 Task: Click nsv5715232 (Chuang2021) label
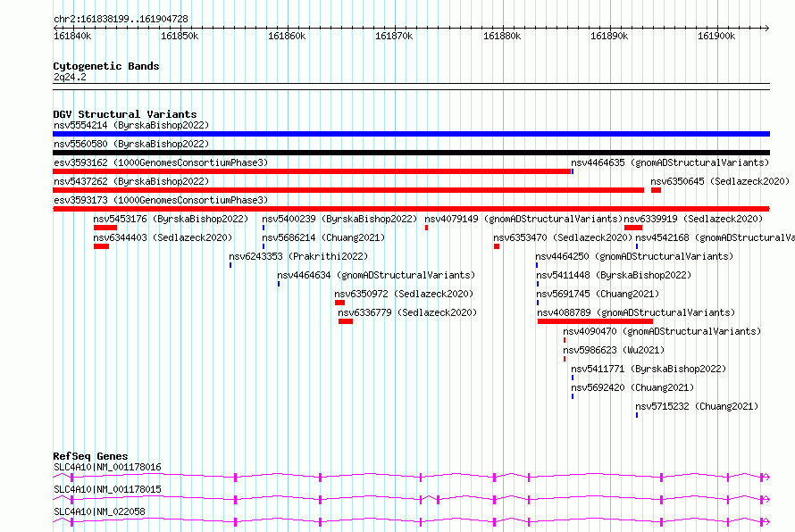697,406
